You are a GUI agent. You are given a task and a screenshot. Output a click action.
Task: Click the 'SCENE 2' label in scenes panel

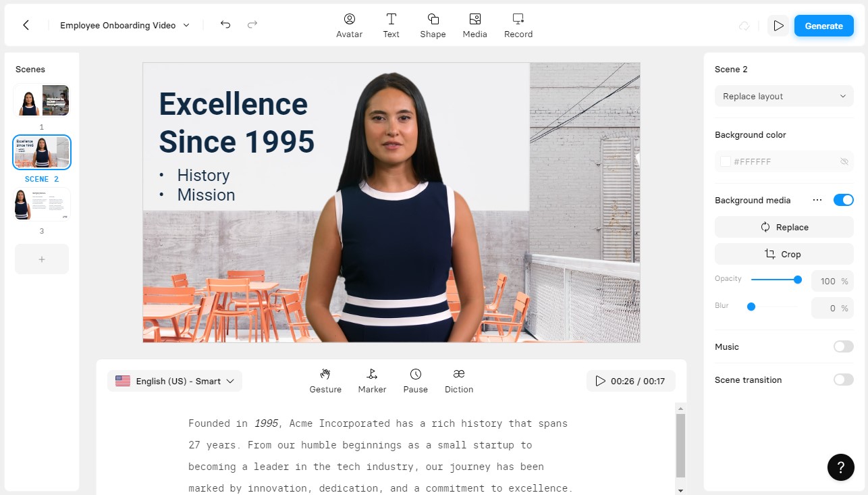click(42, 179)
